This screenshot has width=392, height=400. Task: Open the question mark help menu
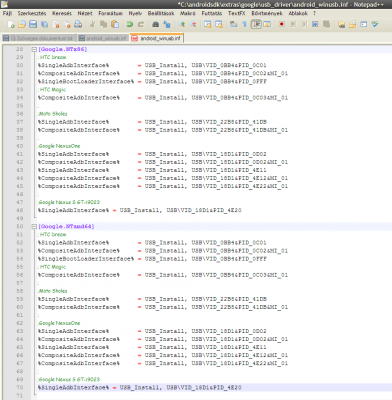coord(314,13)
